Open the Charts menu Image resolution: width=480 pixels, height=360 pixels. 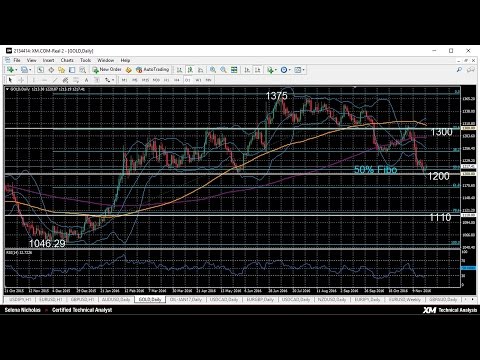click(67, 60)
